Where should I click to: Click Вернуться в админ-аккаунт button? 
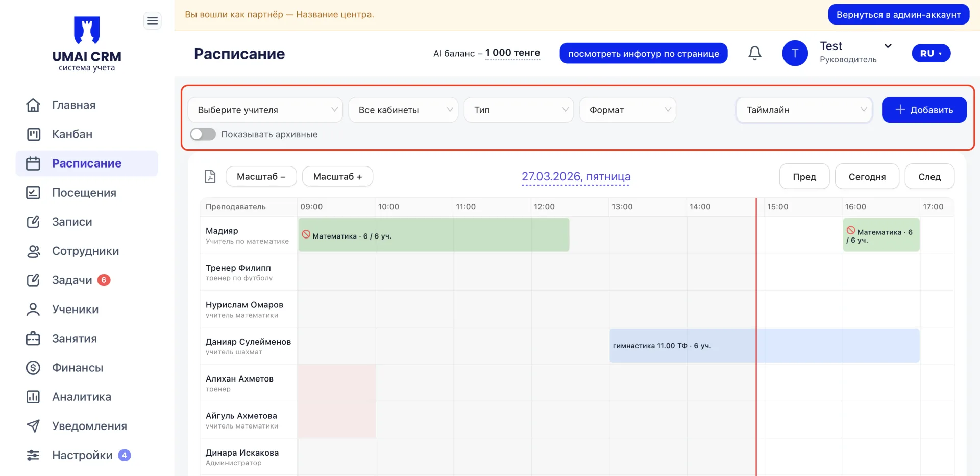pos(898,15)
